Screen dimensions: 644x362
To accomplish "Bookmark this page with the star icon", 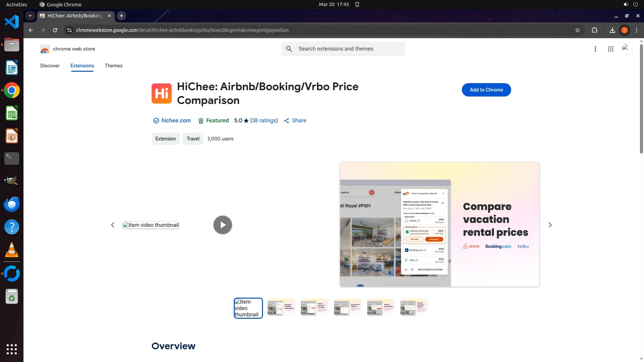I will point(577,30).
